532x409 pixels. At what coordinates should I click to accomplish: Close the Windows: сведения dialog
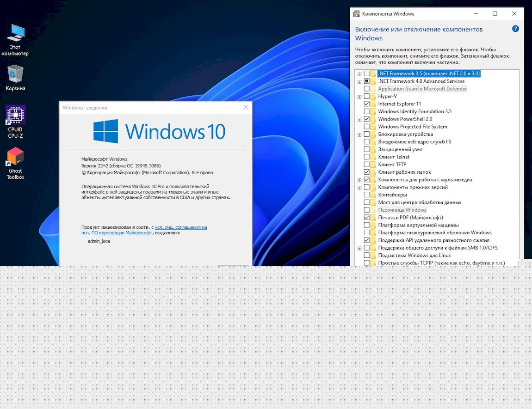pyautogui.click(x=246, y=107)
